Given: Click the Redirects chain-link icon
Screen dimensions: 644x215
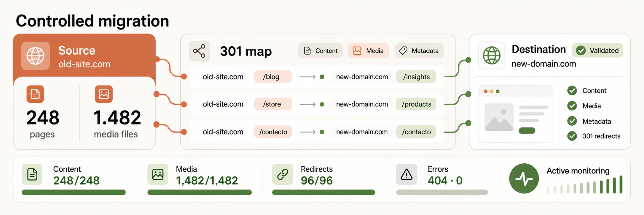Looking at the screenshot, I should point(283,174).
